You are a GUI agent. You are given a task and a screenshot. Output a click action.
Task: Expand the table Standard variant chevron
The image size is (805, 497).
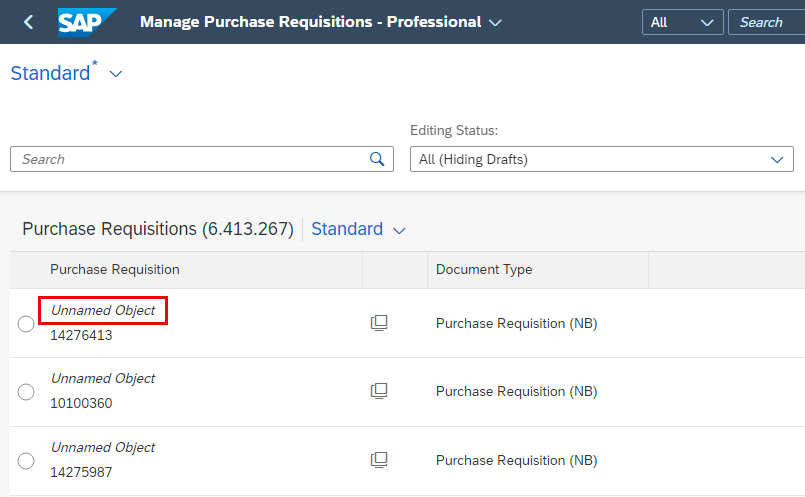(399, 231)
